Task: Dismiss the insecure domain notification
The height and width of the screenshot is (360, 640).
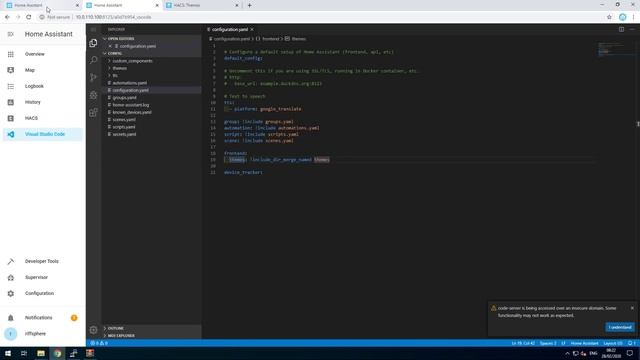Action: tap(632, 308)
